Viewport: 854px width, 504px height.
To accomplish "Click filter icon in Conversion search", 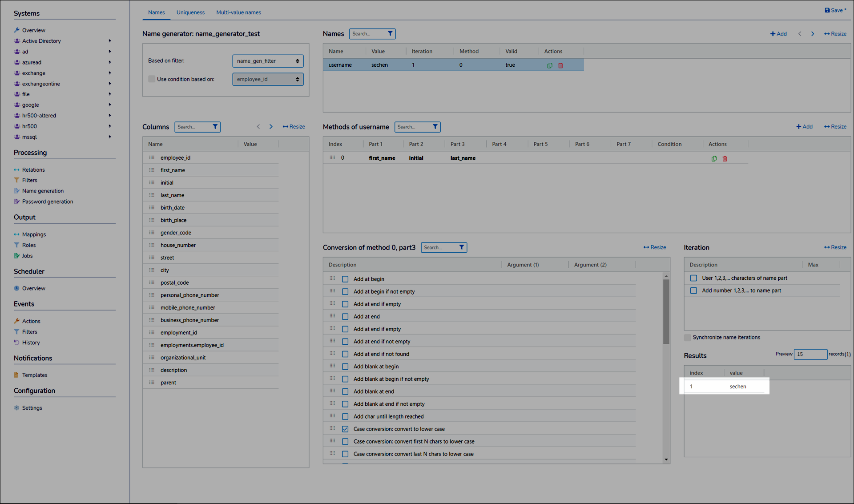I will coord(462,247).
